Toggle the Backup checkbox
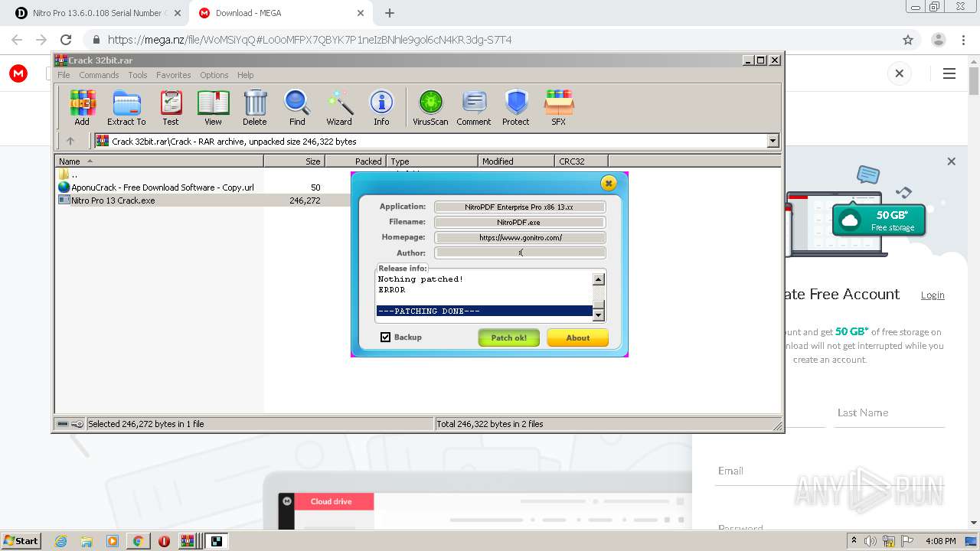The width and height of the screenshot is (980, 551). point(386,337)
